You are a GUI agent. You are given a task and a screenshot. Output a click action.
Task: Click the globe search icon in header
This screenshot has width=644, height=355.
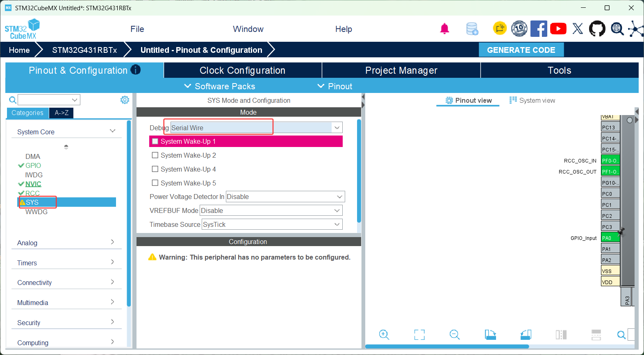pyautogui.click(x=617, y=29)
